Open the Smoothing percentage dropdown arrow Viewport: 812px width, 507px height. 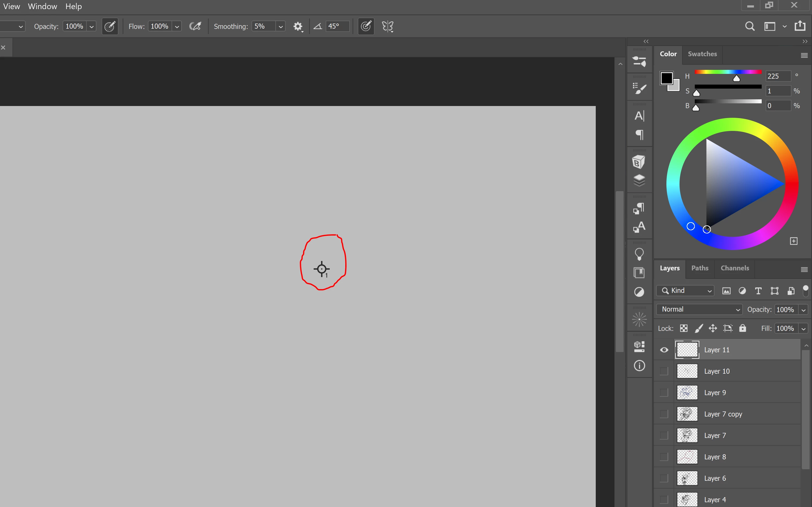pos(280,27)
